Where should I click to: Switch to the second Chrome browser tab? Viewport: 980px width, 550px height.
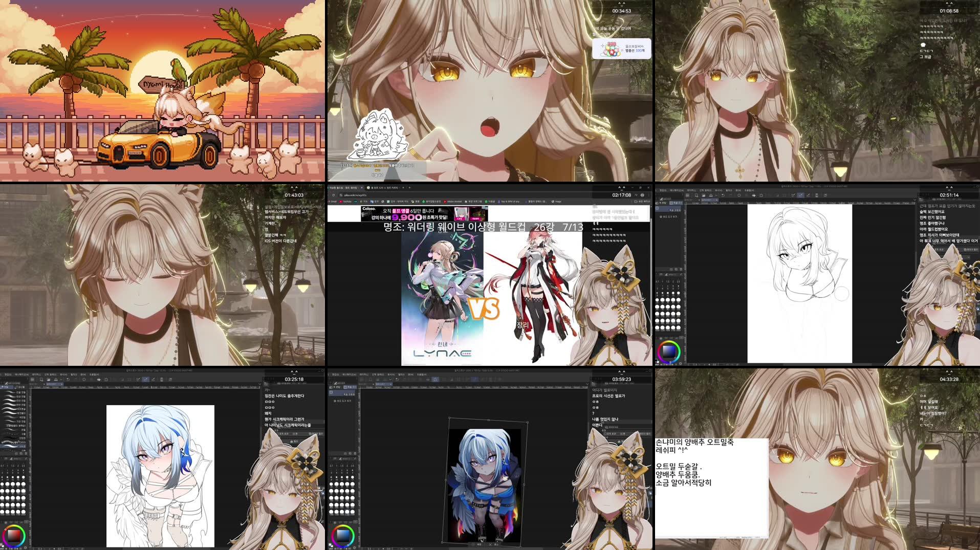[383, 187]
